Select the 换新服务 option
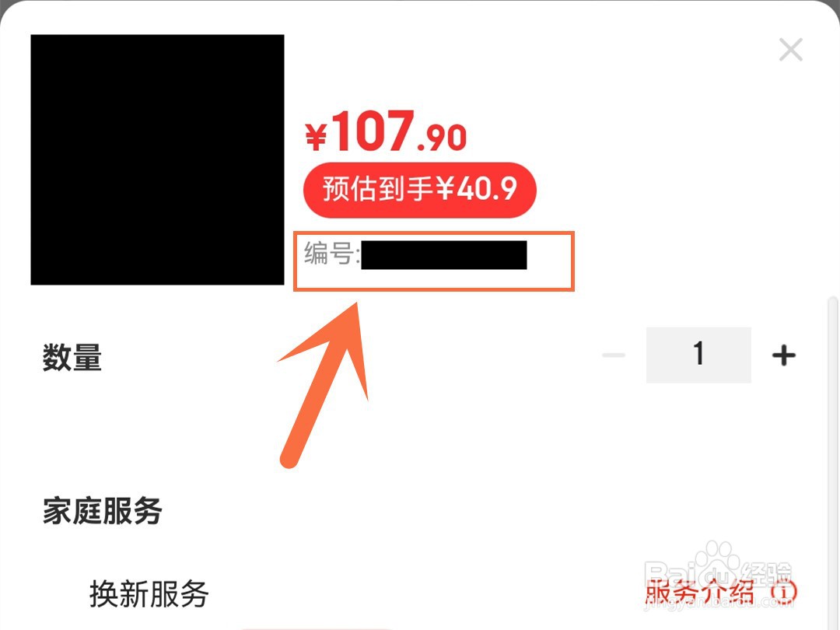The height and width of the screenshot is (630, 840). (149, 593)
